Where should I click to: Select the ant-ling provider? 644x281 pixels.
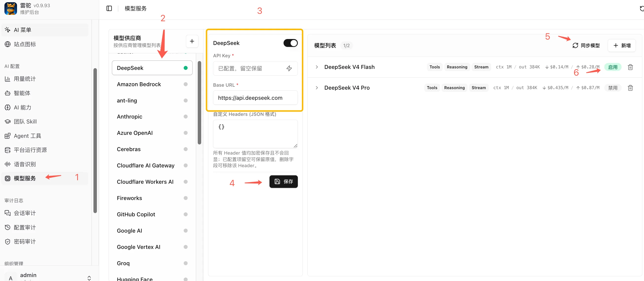pyautogui.click(x=152, y=100)
